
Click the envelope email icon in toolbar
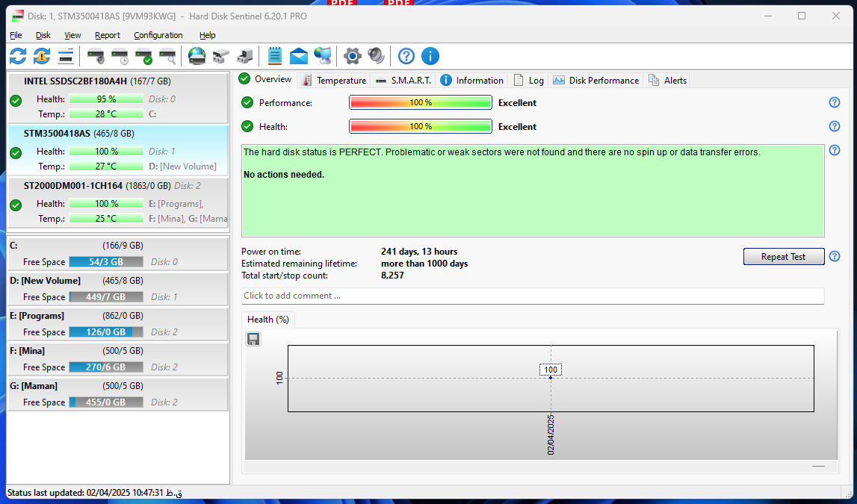[x=299, y=56]
